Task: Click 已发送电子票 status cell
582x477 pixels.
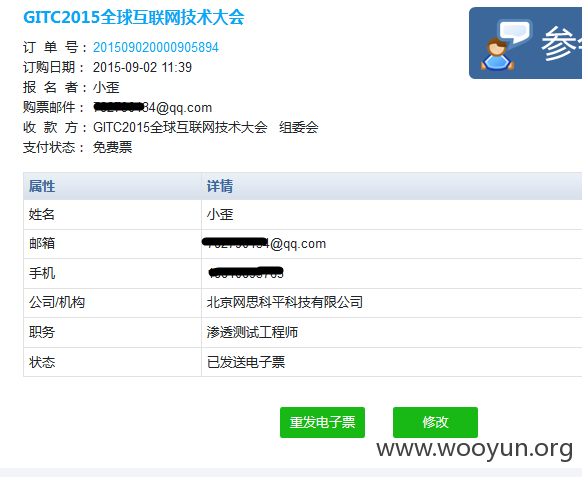Action: point(246,362)
